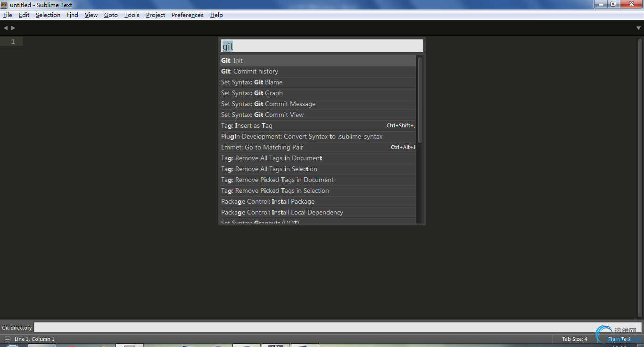Click Line 1, Column 1 in status bar
644x347 pixels.
coord(34,339)
